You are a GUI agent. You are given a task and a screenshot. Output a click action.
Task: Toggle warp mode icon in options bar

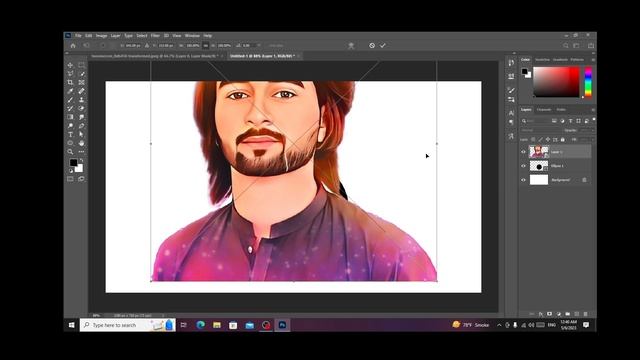coord(351,46)
